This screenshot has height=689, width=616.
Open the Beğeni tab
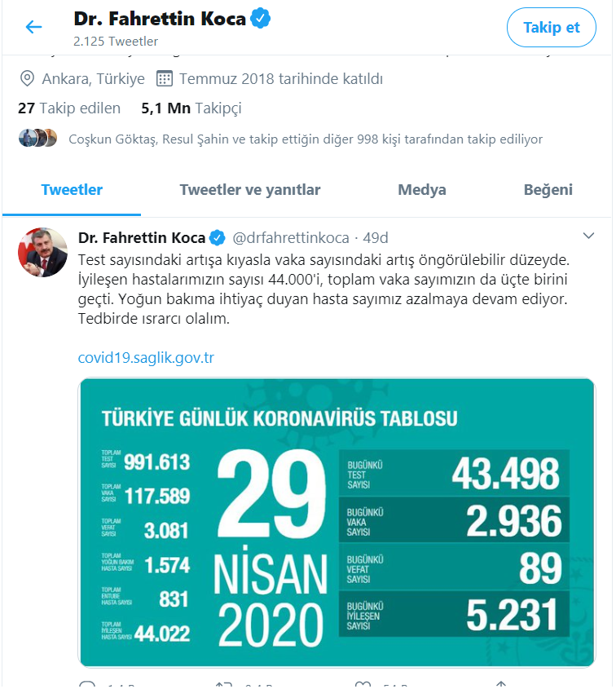548,189
